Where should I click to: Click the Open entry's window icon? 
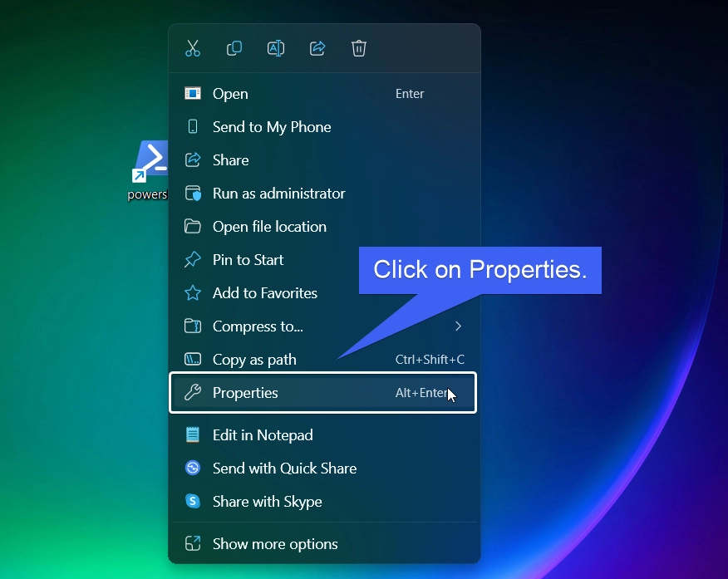(193, 93)
